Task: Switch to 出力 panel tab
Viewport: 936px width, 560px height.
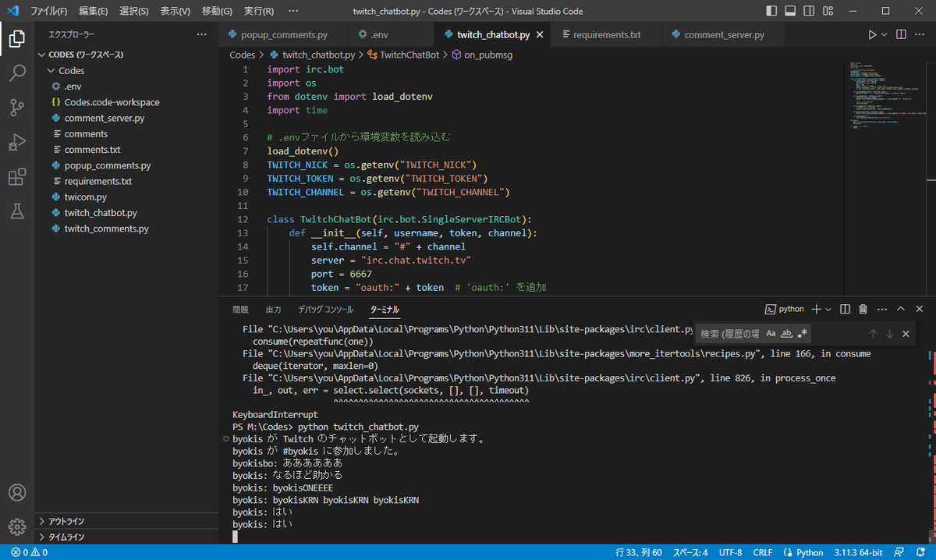Action: tap(273, 310)
